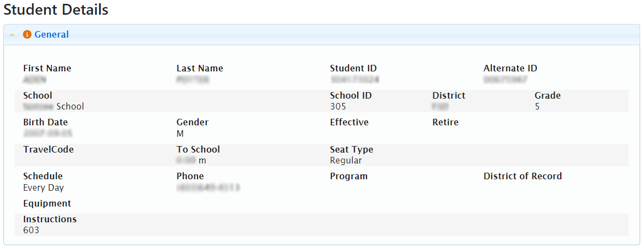Click the General section header link
Screen dimensions: 644x249
pos(52,35)
